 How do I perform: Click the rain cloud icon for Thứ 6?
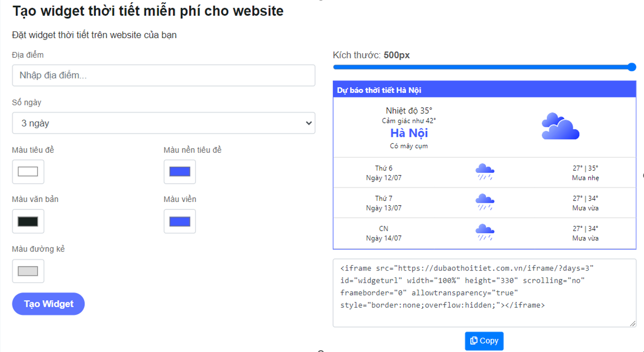485,172
